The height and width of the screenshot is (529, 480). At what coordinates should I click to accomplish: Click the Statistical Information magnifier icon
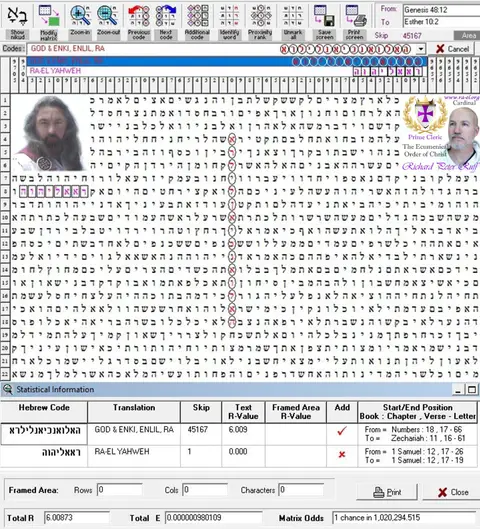pyautogui.click(x=7, y=390)
